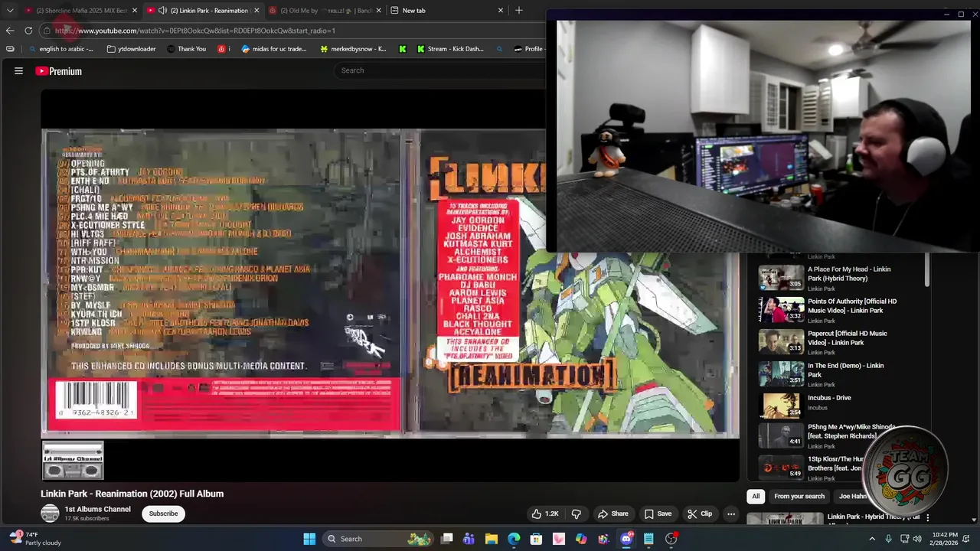Viewport: 980px width, 551px height.
Task: Open File Explorer from the taskbar
Action: coord(492,539)
